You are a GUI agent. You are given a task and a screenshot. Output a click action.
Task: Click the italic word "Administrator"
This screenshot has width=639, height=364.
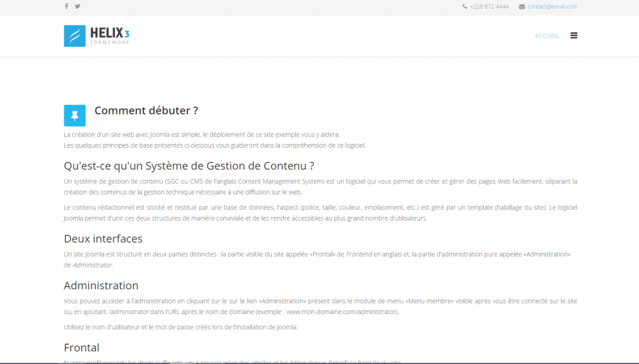pos(92,265)
